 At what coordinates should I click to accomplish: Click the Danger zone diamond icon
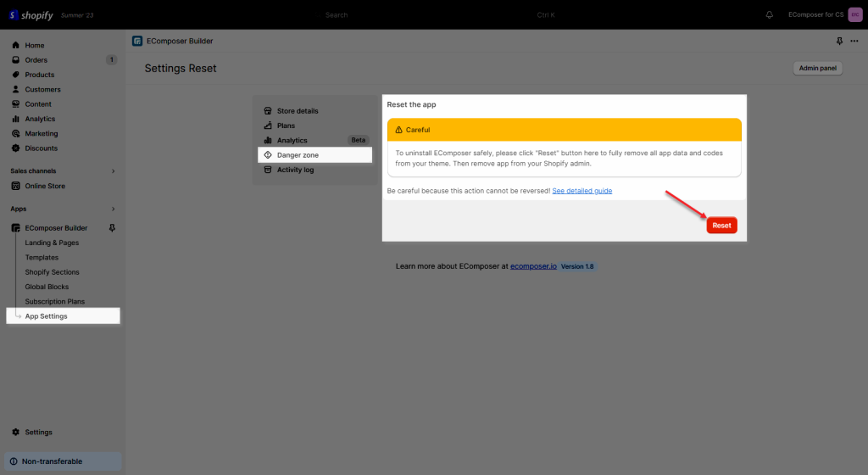pos(268,155)
